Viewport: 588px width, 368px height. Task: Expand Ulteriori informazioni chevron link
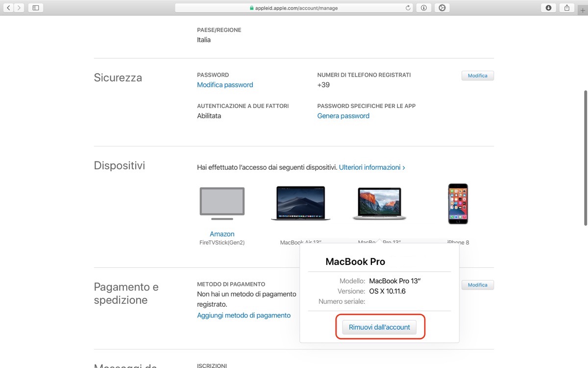pyautogui.click(x=372, y=167)
